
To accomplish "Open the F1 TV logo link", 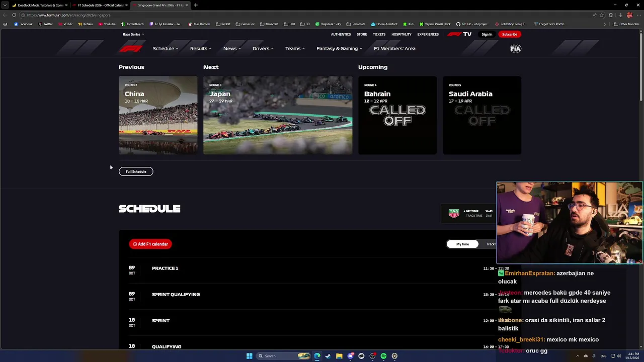I will (459, 34).
